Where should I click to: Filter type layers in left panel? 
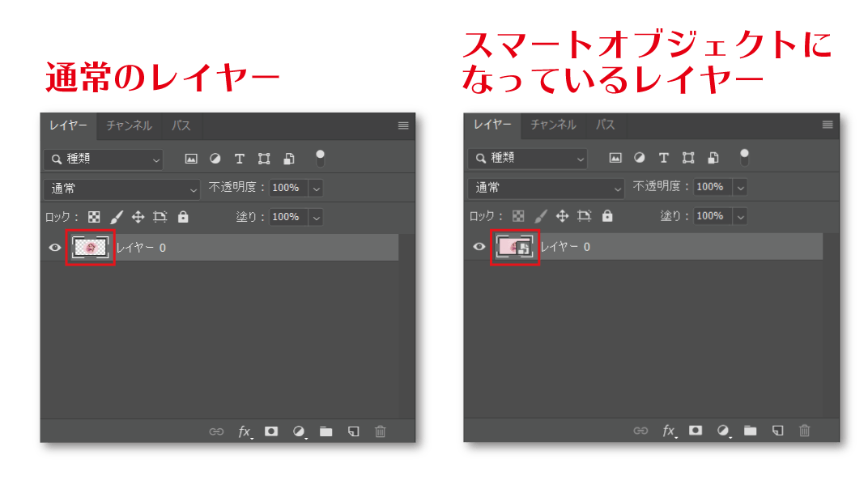240,159
